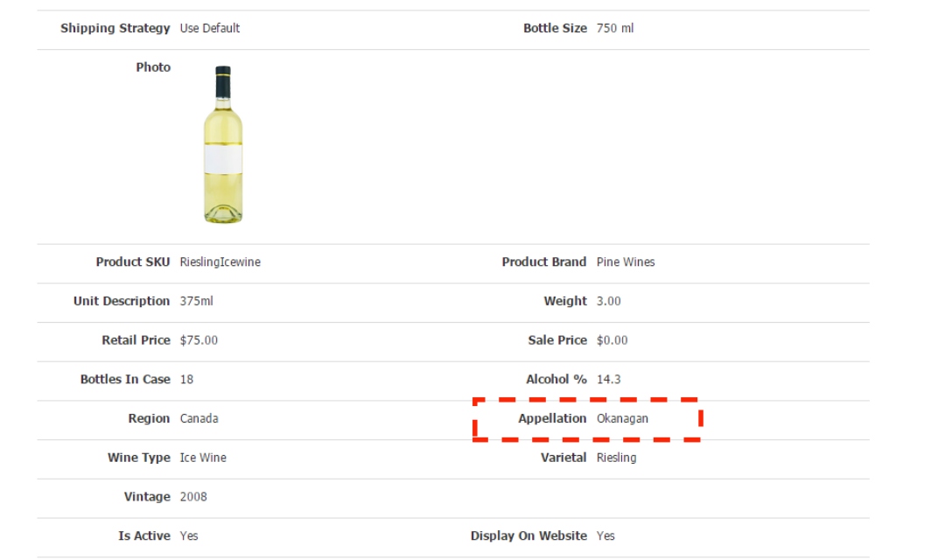Click the Appellation field label

[552, 418]
